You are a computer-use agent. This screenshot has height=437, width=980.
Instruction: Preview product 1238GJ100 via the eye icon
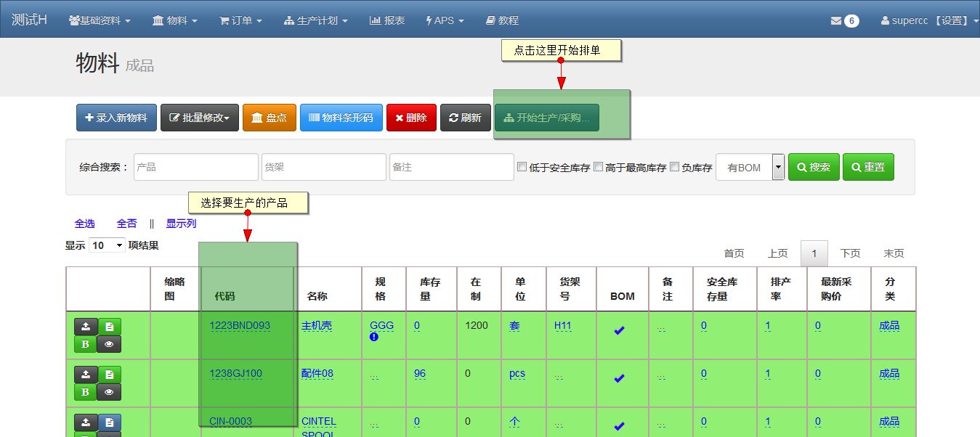click(109, 391)
